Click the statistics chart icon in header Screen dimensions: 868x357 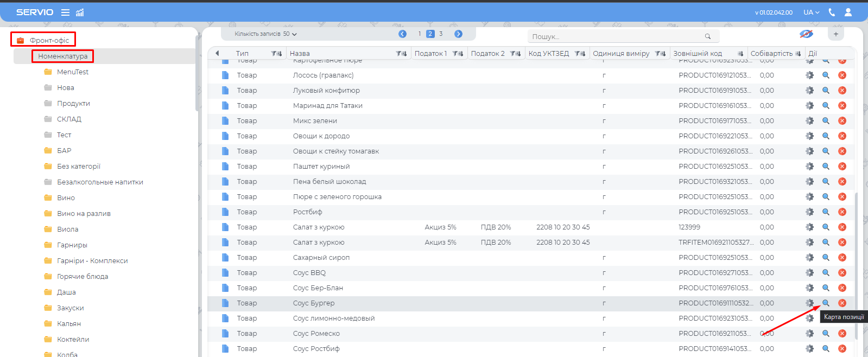[x=80, y=12]
